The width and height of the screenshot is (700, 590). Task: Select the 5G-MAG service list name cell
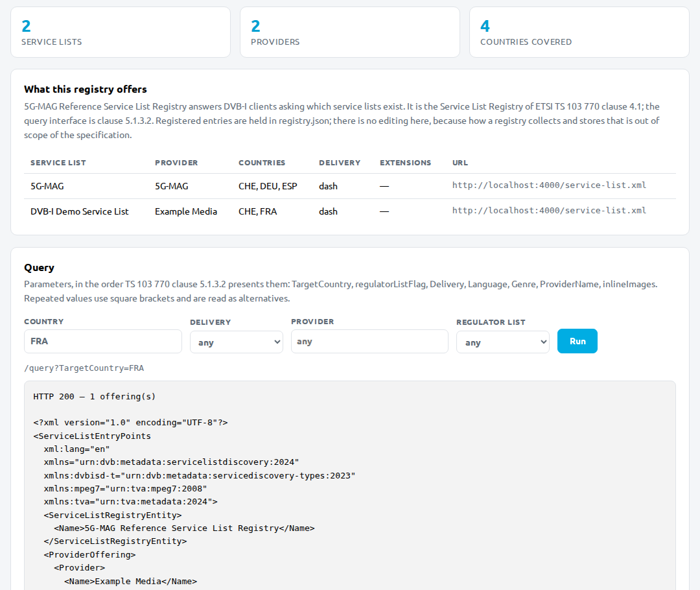pyautogui.click(x=47, y=186)
